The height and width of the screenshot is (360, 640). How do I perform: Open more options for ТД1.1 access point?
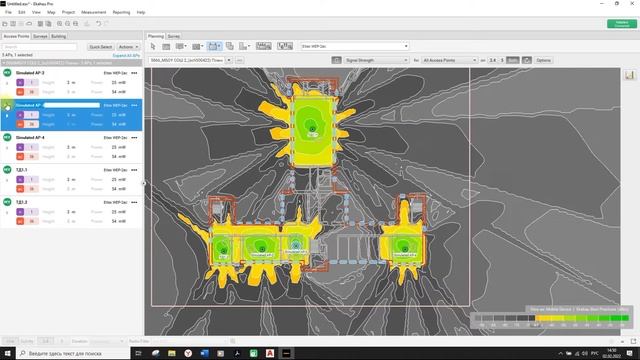[x=134, y=170]
